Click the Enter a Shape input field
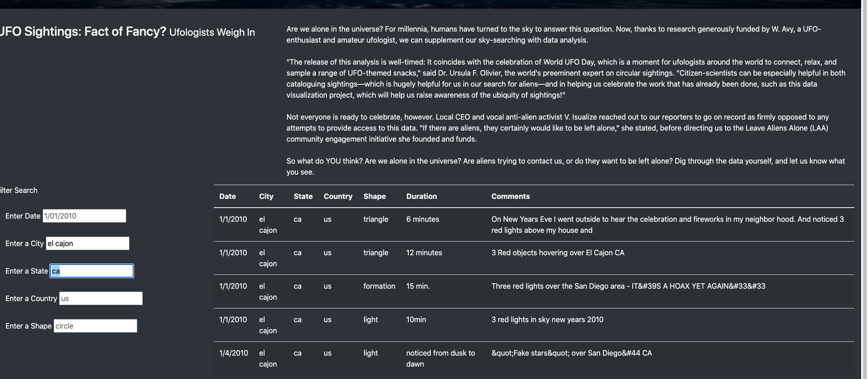This screenshot has width=868, height=379. (95, 326)
